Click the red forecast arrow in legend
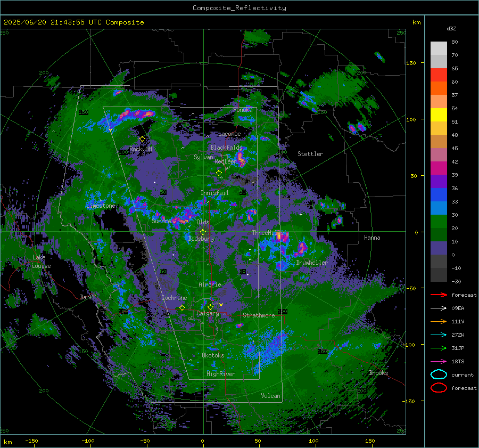The height and width of the screenshot is (448, 479). tap(439, 295)
